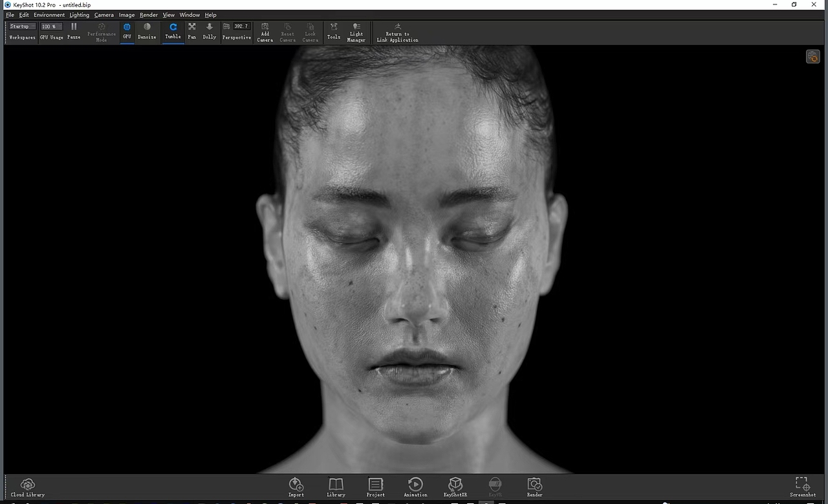
Task: Open the GPU Usage dropdown
Action: (51, 26)
